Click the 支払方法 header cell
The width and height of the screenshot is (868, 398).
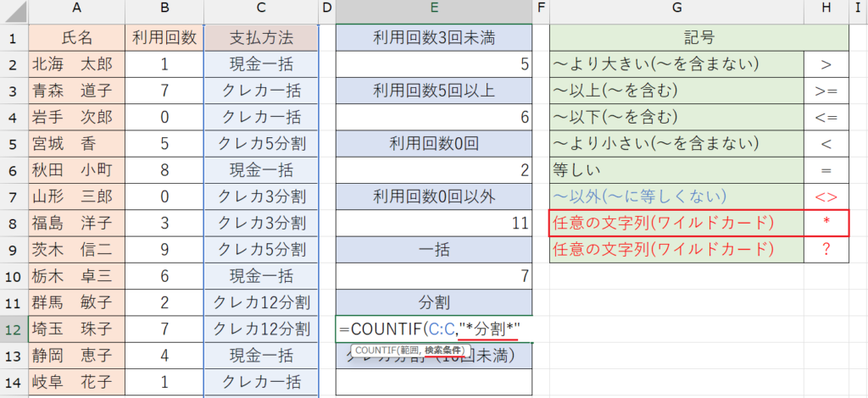[261, 38]
